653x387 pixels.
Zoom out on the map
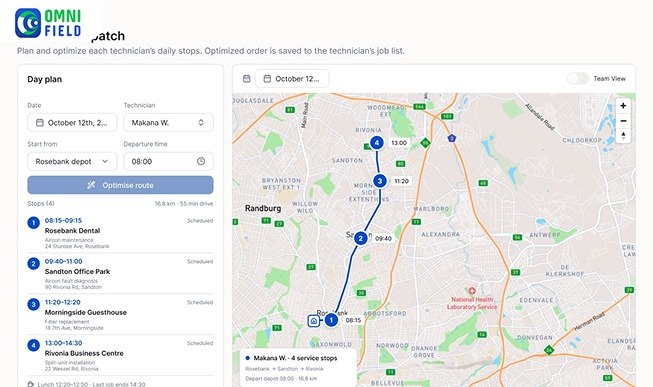click(623, 121)
